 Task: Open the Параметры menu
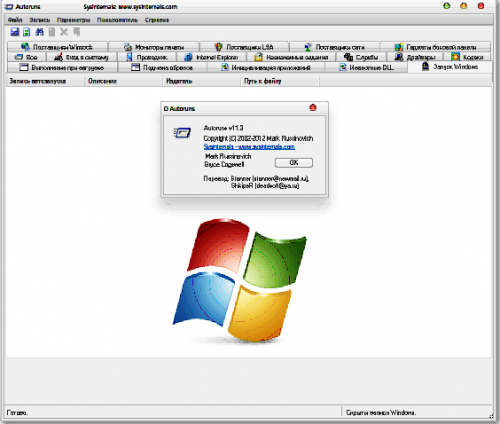[73, 20]
